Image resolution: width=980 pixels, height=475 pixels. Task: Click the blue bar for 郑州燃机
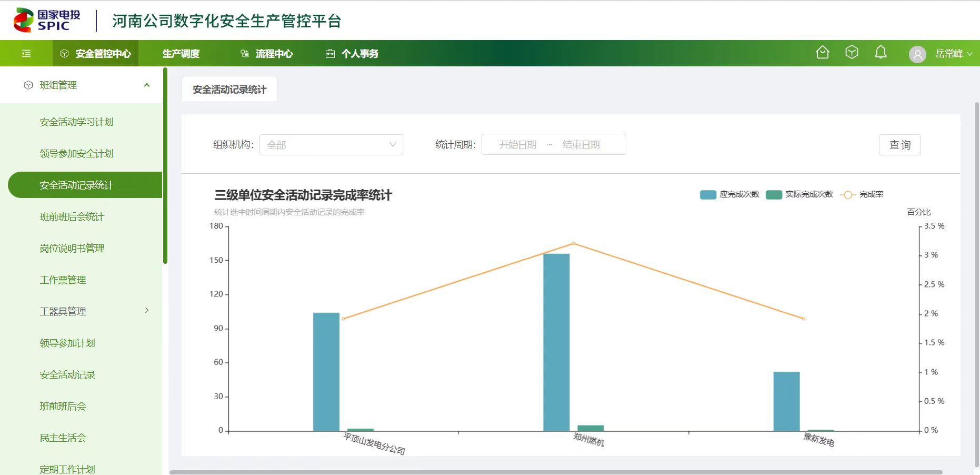point(556,343)
